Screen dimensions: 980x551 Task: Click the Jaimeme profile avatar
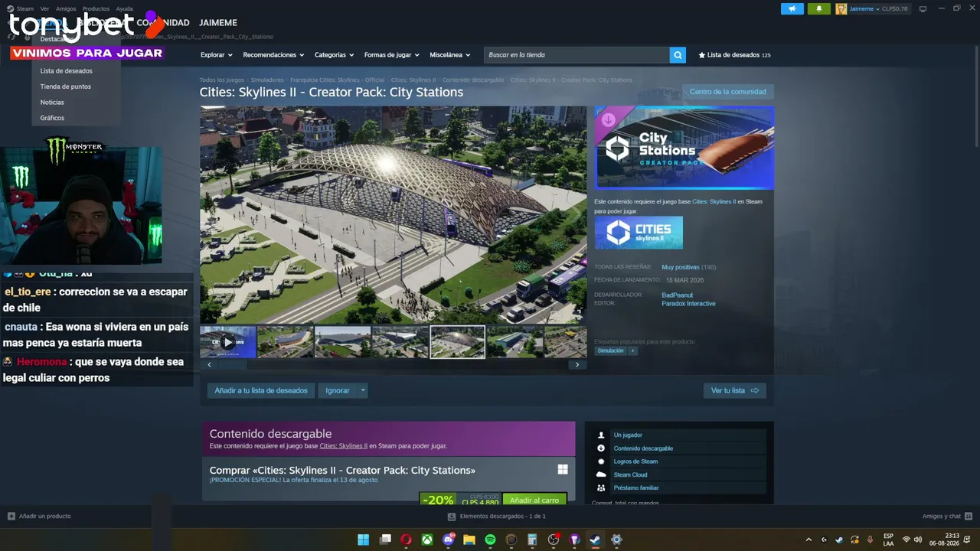click(x=841, y=9)
